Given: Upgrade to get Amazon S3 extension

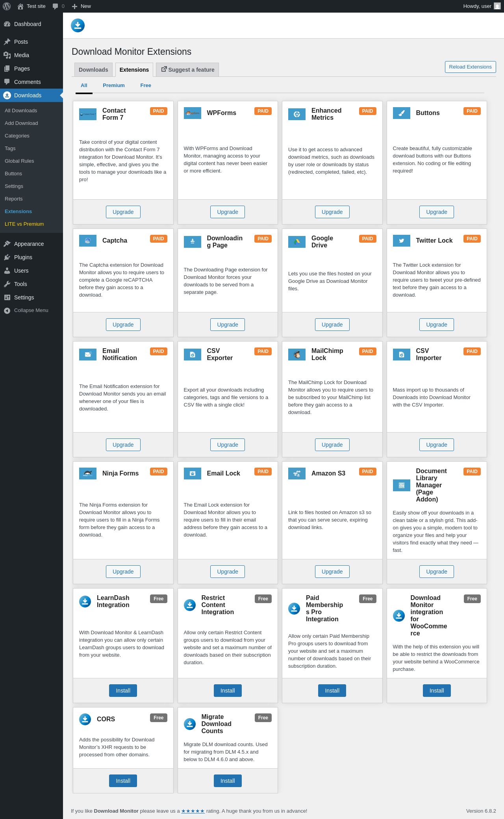Looking at the screenshot, I should 332,572.
